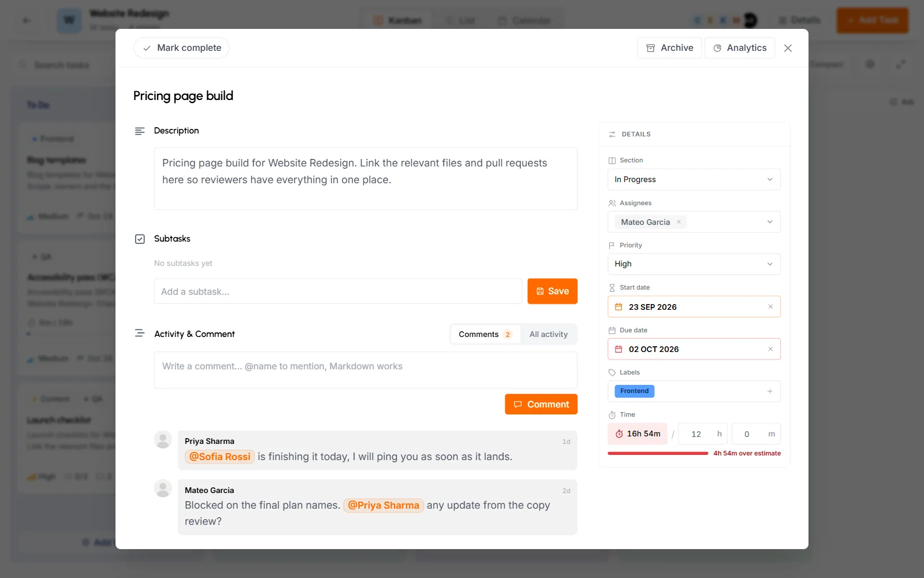The image size is (924, 578).
Task: Add a label with the plus icon
Action: [x=770, y=391]
